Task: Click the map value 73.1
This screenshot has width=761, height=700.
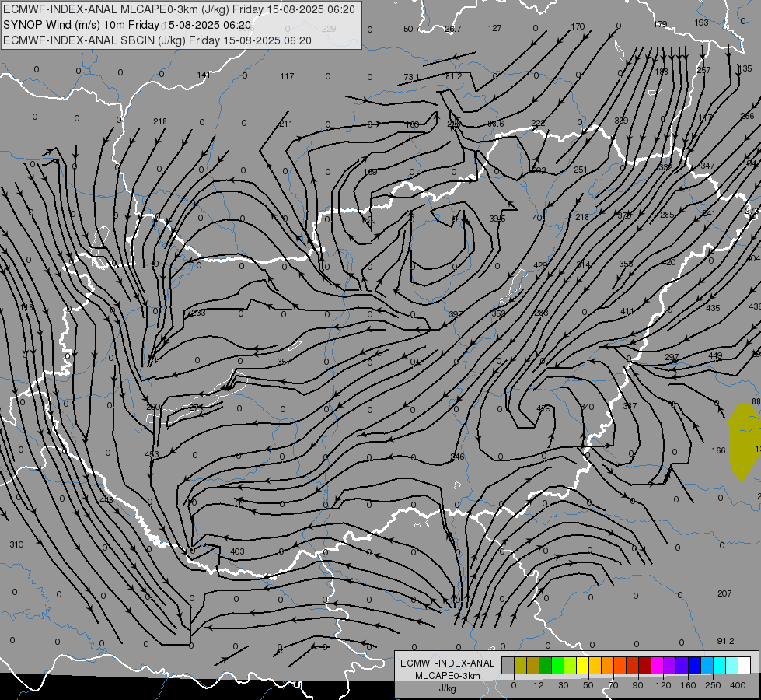Action: pos(411,77)
